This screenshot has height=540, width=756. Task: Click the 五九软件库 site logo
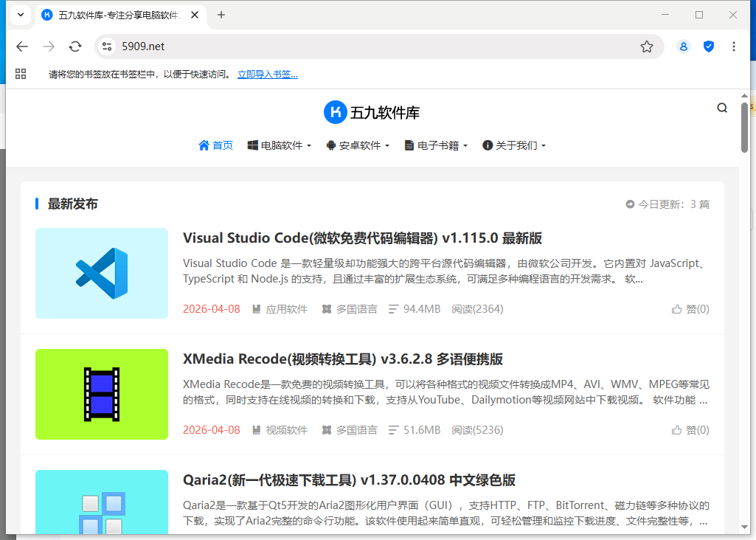(x=372, y=112)
